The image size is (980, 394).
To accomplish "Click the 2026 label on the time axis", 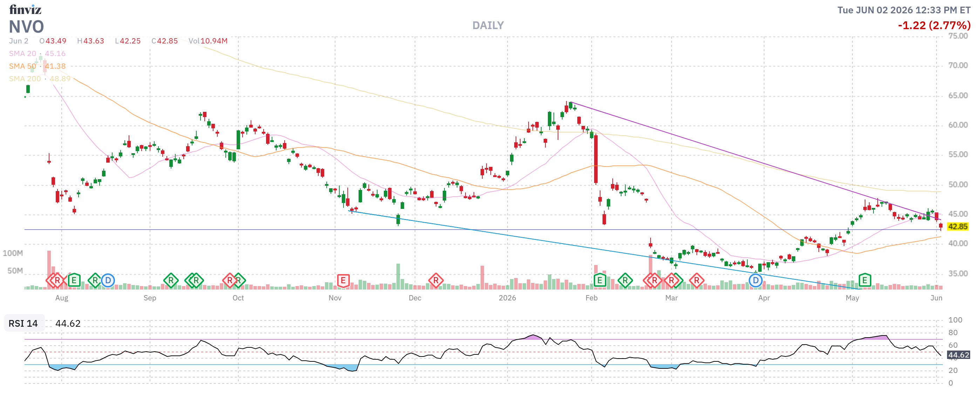I will point(508,298).
